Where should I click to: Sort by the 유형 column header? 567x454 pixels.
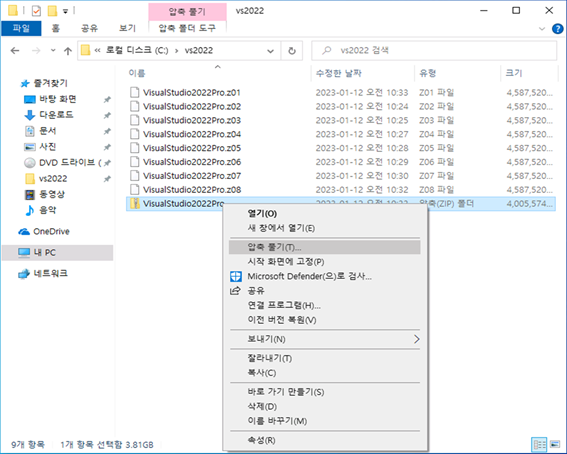428,73
